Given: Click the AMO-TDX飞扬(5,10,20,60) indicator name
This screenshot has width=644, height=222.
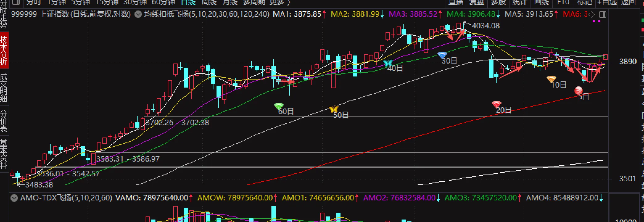Looking at the screenshot, I should coord(66,198).
